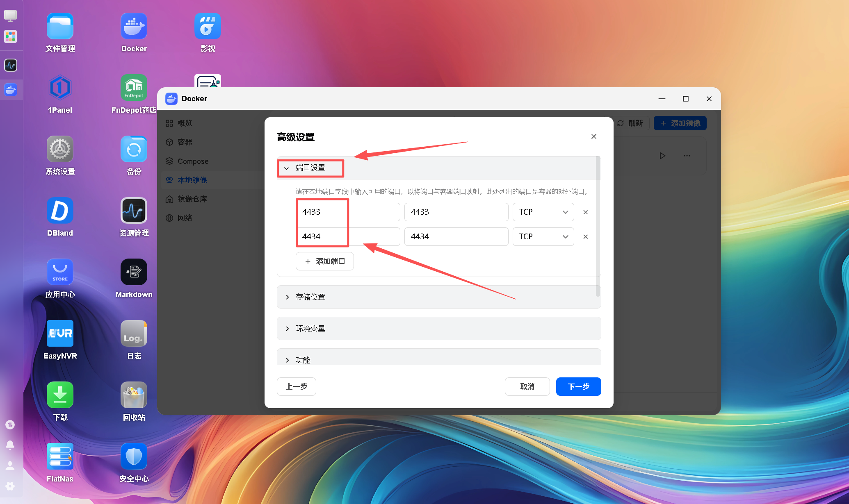
Task: Click 上一步 to go back
Action: pos(297,387)
